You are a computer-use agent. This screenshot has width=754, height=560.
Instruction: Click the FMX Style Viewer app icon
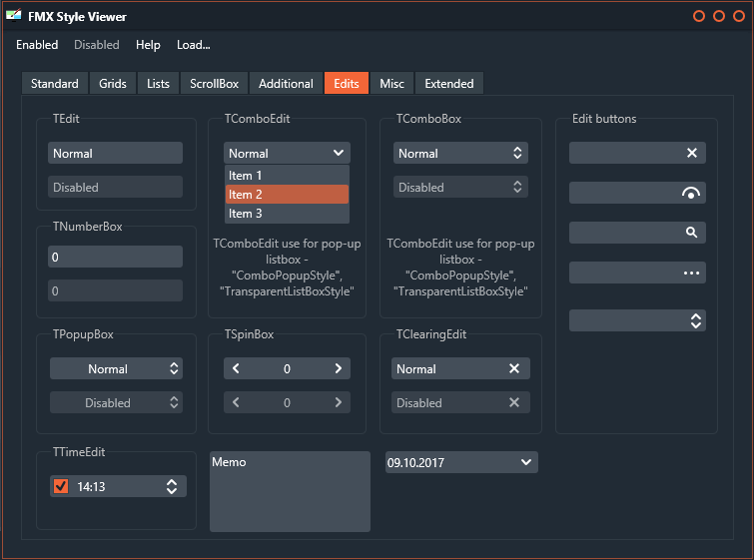click(x=13, y=15)
